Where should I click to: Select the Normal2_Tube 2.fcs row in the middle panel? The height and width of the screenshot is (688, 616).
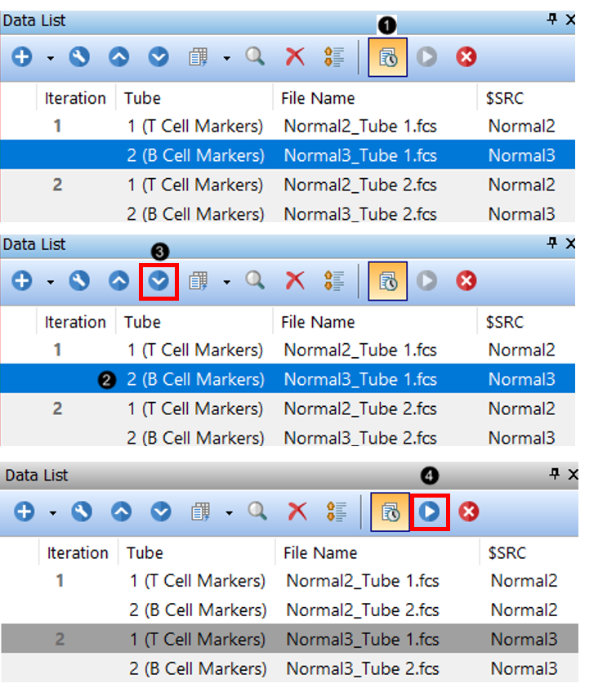click(x=288, y=409)
